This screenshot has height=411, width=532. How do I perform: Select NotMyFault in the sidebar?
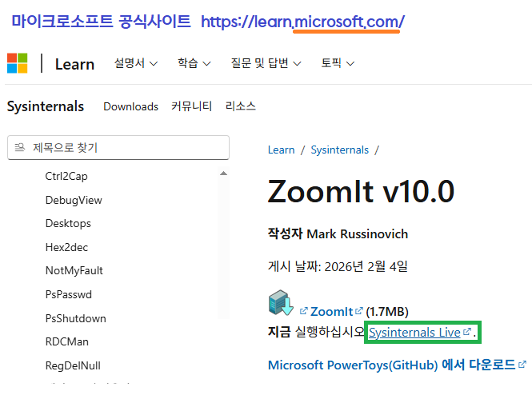[x=74, y=270]
